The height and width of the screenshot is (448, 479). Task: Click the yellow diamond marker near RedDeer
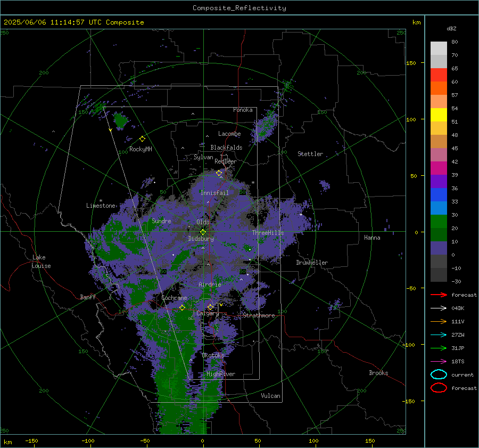[x=219, y=173]
